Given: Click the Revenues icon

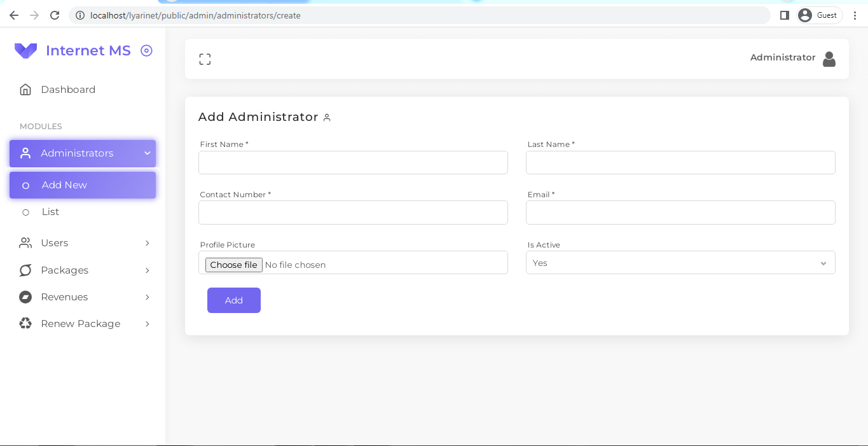Looking at the screenshot, I should pos(25,296).
